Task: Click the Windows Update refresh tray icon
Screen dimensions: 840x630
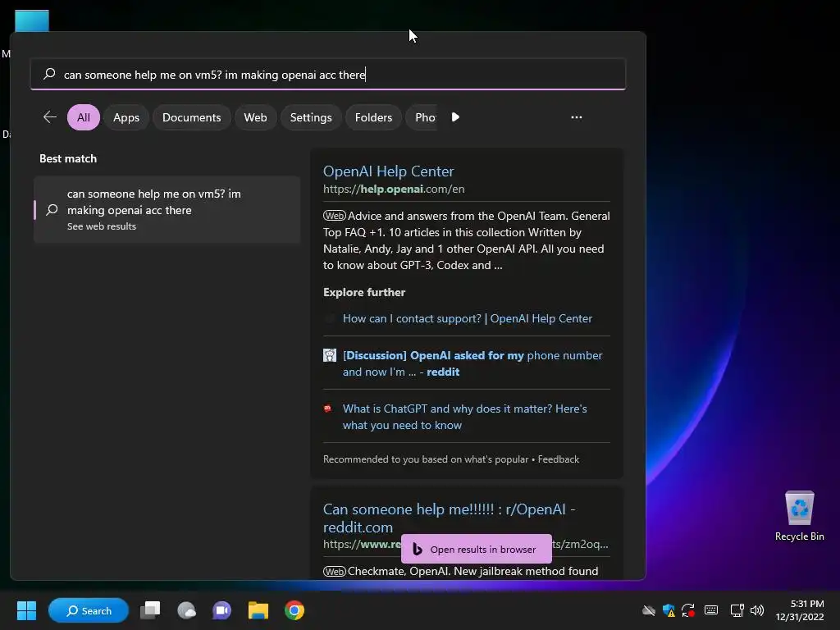Action: (688, 610)
